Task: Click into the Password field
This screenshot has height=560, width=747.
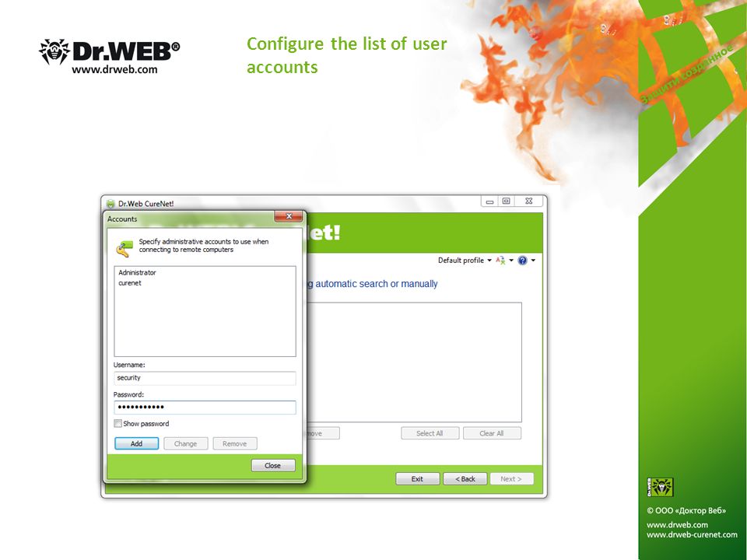Action: pos(205,407)
